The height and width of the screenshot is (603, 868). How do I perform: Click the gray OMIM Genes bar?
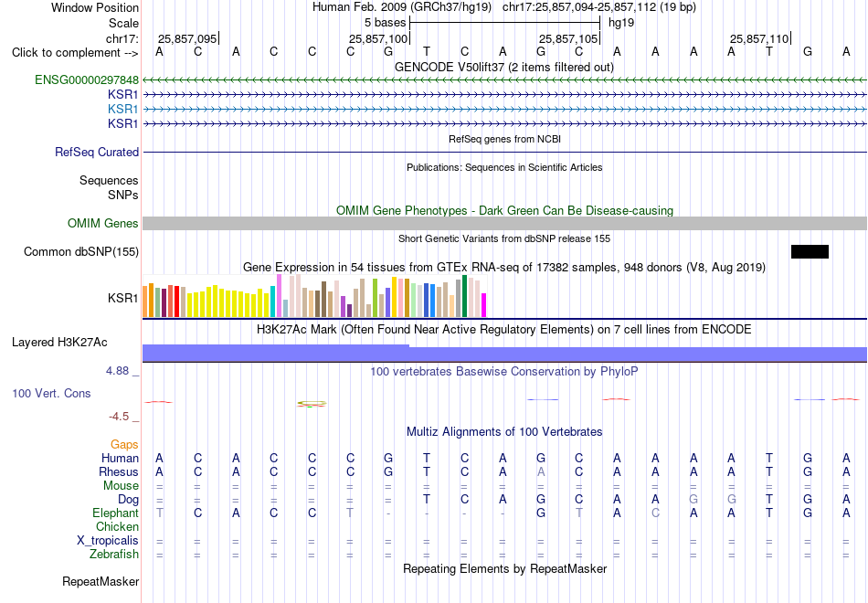504,223
